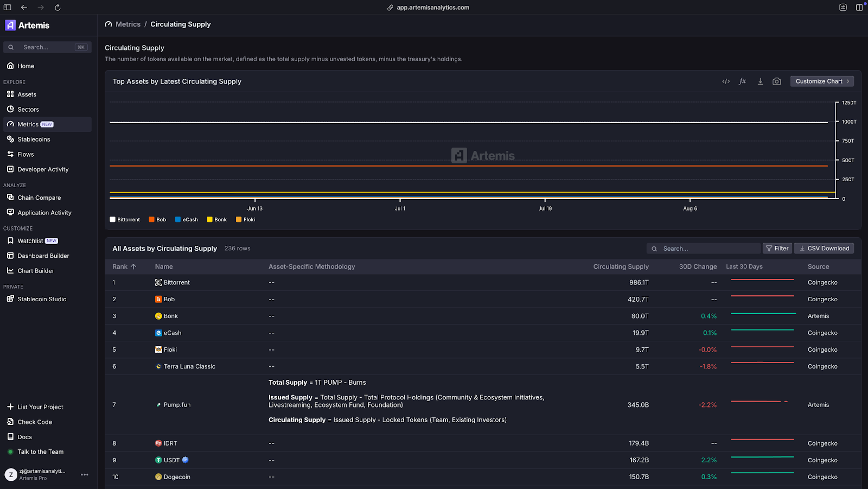
Task: Sort by Source column header
Action: pos(818,266)
